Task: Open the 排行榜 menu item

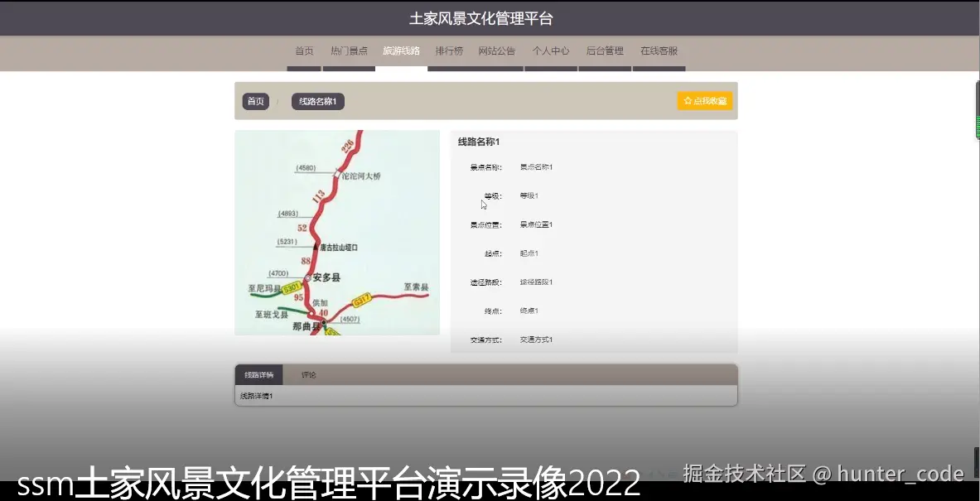Action: tap(449, 51)
